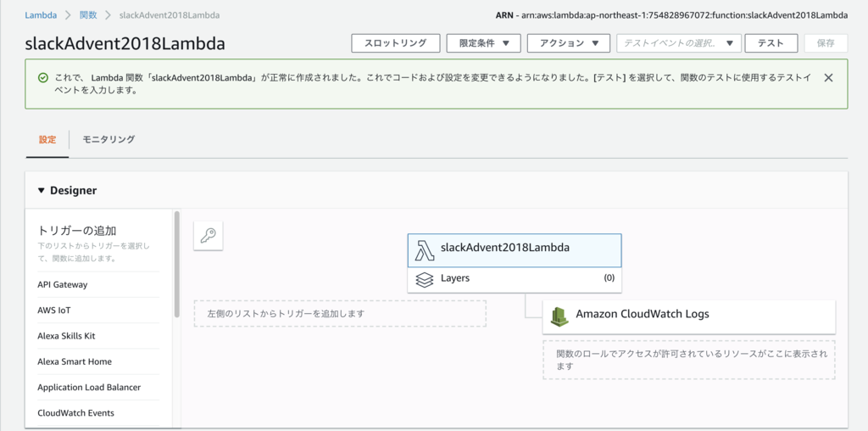868x431 pixels.
Task: Click the slackAdvent2018Lambda breadcrumb text
Action: click(x=170, y=15)
